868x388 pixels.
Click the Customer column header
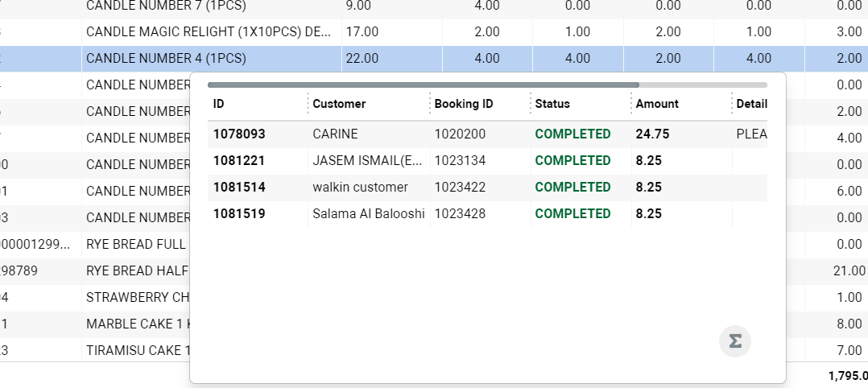click(x=339, y=104)
